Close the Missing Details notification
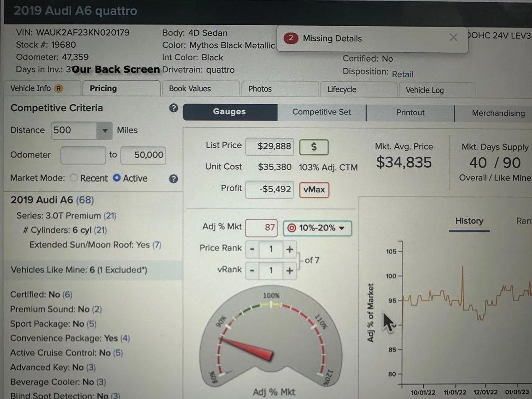The height and width of the screenshot is (399, 532). (453, 38)
